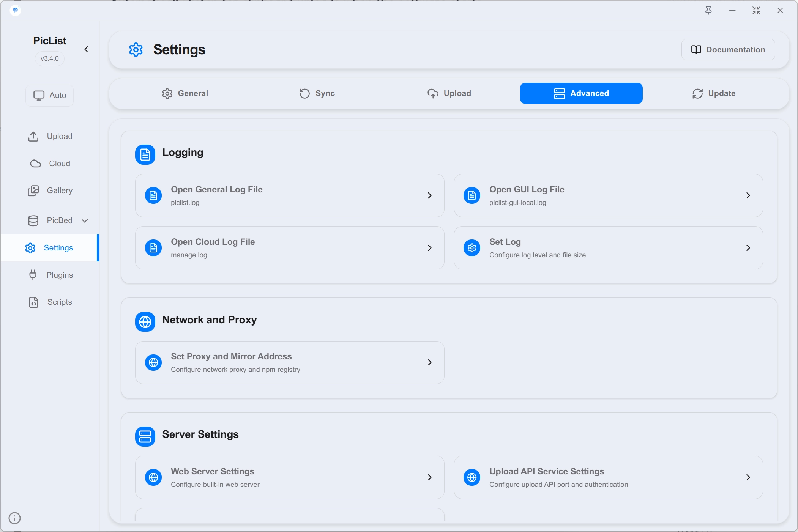Screen dimensions: 798x532
Task: Open the PicBed menu in sidebar
Action: point(50,220)
